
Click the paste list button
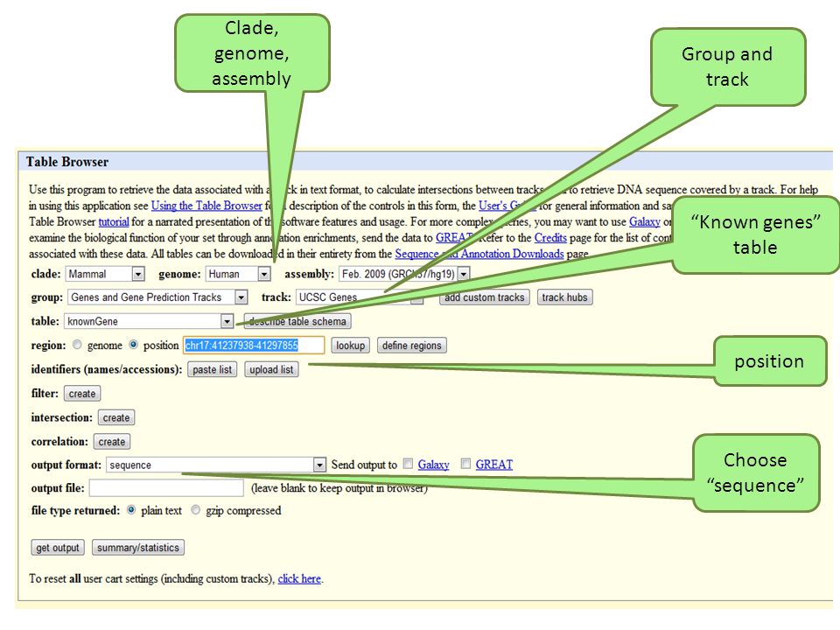(x=212, y=369)
